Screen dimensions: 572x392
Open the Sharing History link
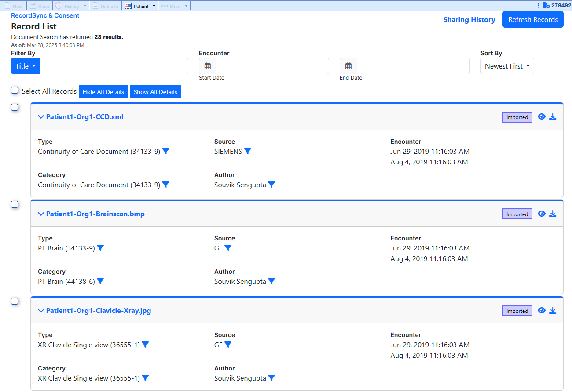point(469,19)
